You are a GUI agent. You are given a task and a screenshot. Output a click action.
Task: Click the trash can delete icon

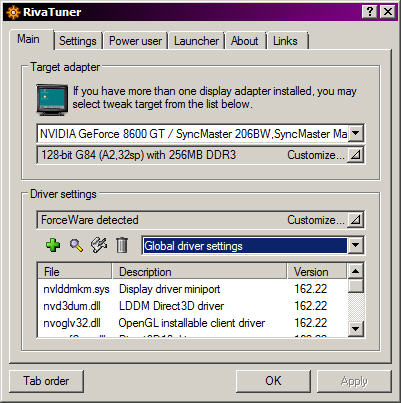122,245
